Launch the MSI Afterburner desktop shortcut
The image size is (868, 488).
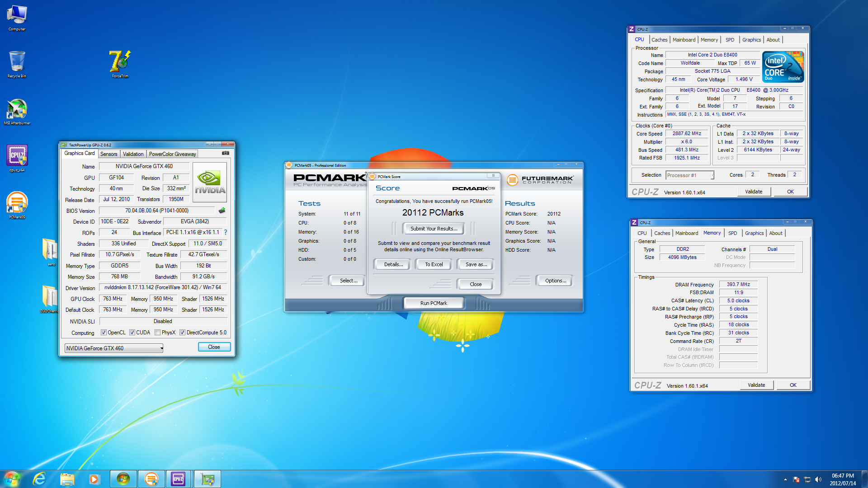17,112
